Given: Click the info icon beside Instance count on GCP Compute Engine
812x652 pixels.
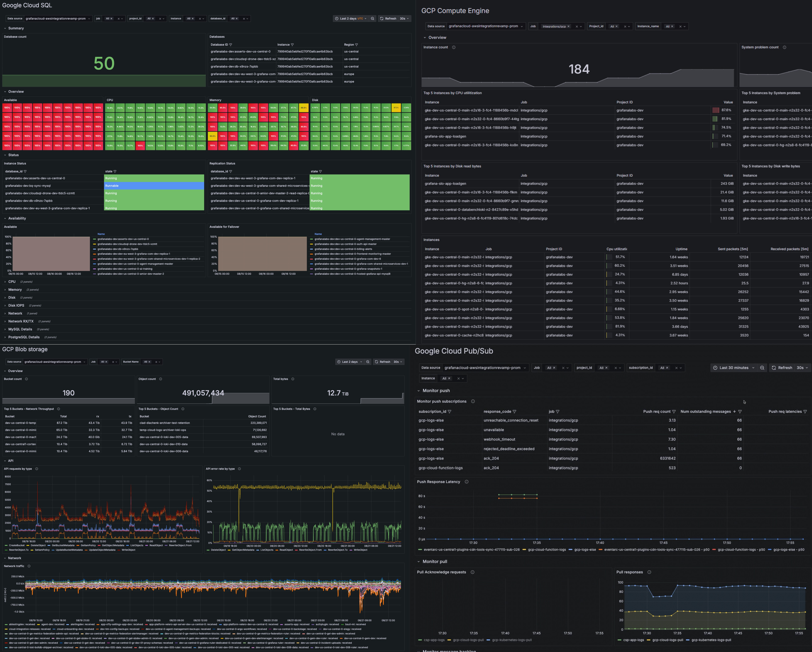Looking at the screenshot, I should coord(454,47).
